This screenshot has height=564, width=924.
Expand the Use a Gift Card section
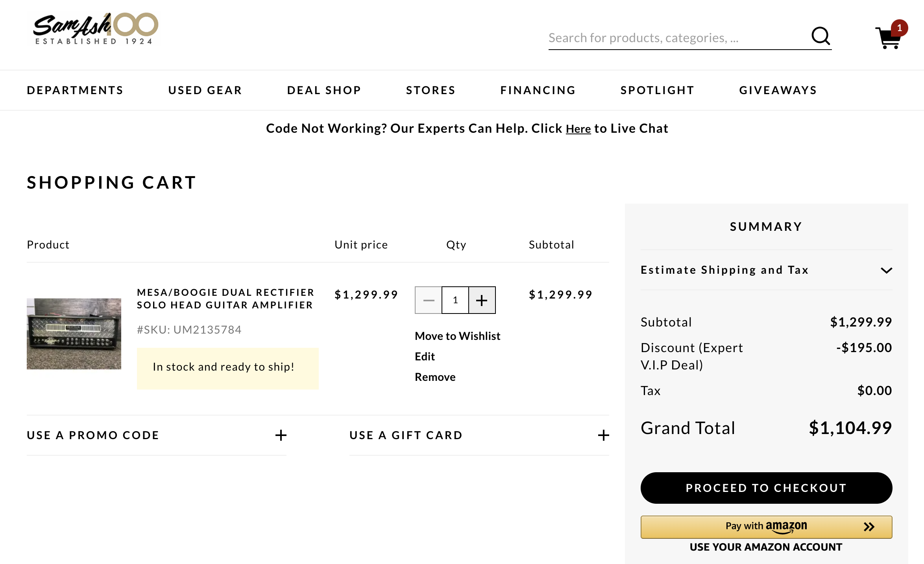(603, 435)
